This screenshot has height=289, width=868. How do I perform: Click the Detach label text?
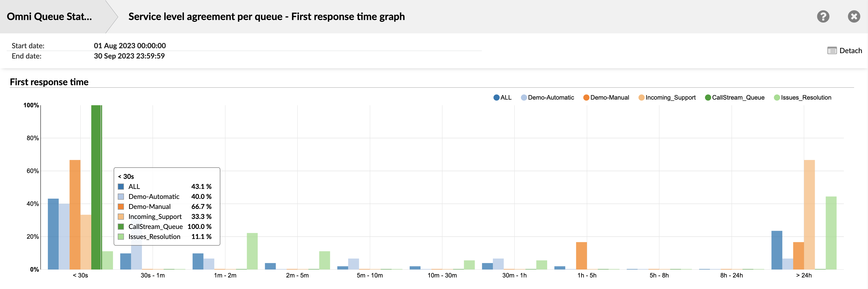click(851, 51)
